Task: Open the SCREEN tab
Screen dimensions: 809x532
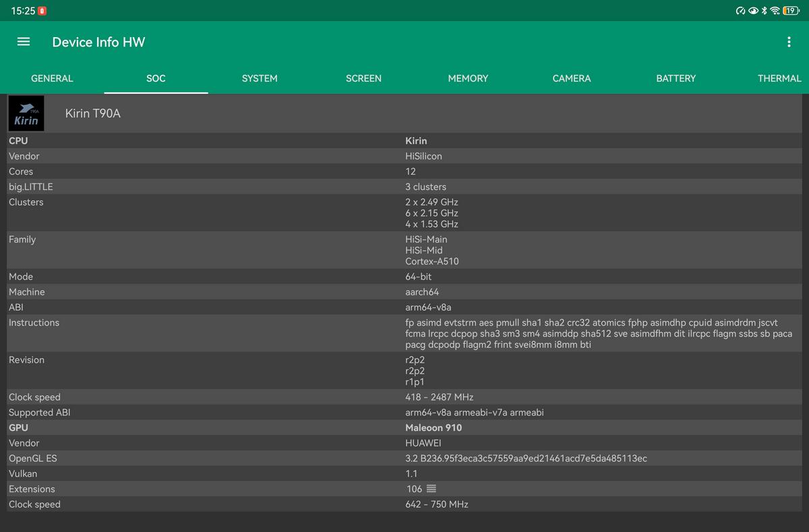Action: 363,78
